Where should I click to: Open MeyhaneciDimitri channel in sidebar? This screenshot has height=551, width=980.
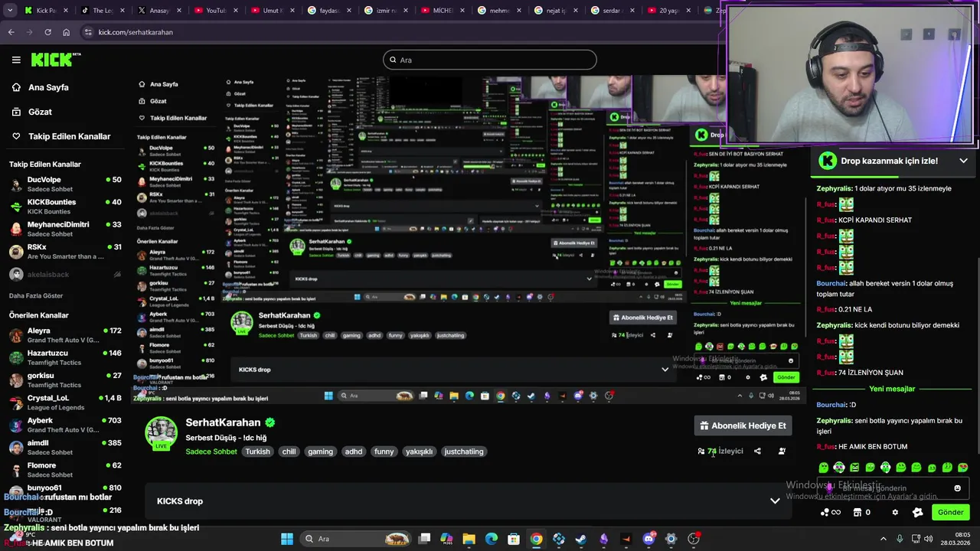tap(65, 228)
